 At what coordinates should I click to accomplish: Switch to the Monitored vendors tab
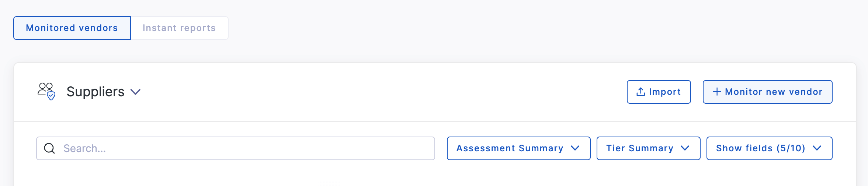(x=72, y=28)
